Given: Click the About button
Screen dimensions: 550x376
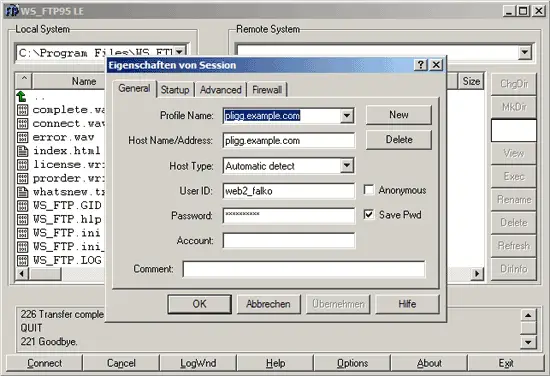Looking at the screenshot, I should (x=429, y=363).
